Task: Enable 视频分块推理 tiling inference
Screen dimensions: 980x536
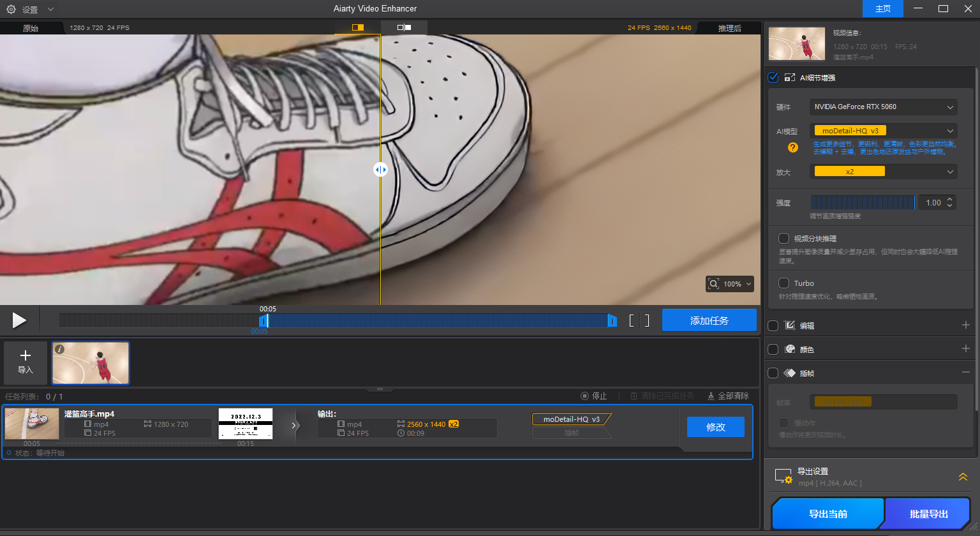Action: 784,238
